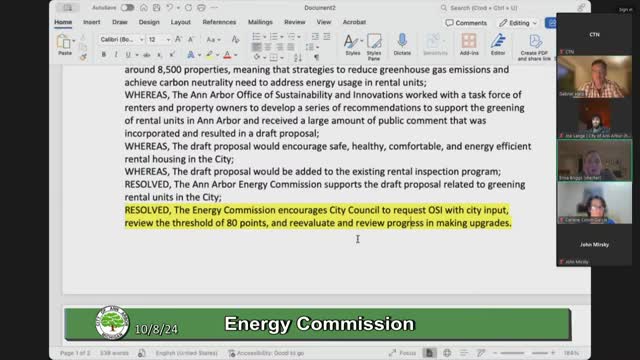640x360 pixels.
Task: Click the word count in status bar
Action: click(x=114, y=353)
